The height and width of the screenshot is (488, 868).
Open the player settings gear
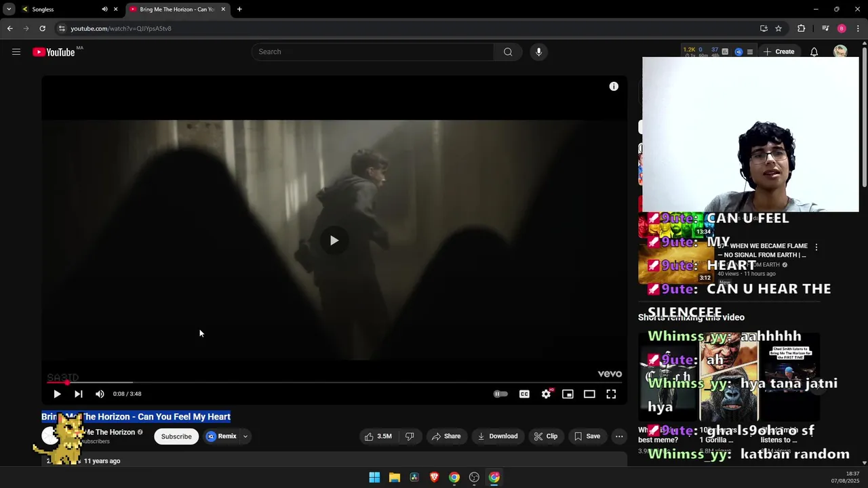[x=546, y=394]
